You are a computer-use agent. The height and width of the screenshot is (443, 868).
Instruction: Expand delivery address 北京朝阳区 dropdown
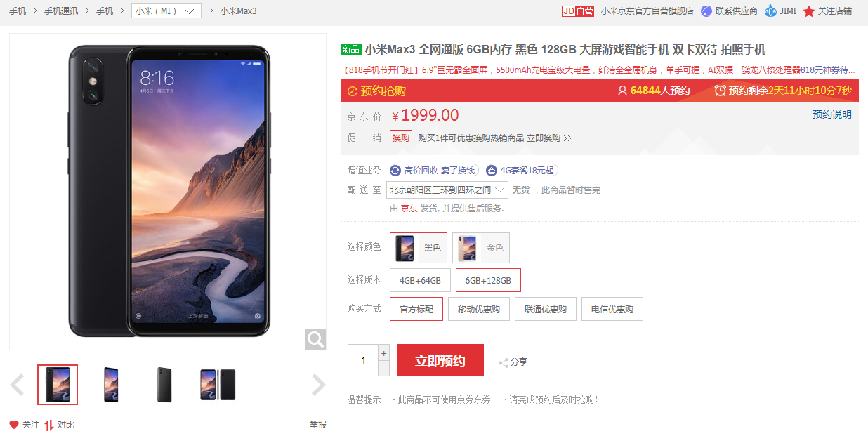[x=447, y=190]
